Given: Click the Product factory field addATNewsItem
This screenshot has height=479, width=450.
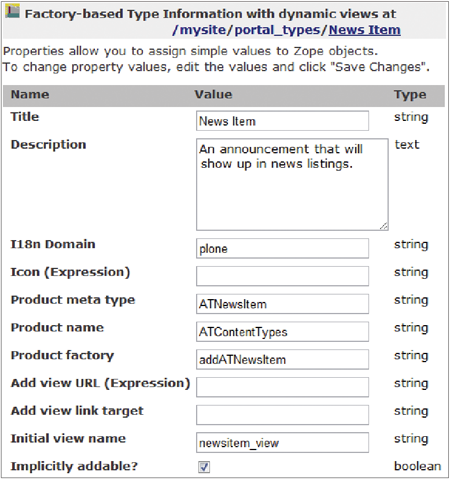Looking at the screenshot, I should point(282,359).
